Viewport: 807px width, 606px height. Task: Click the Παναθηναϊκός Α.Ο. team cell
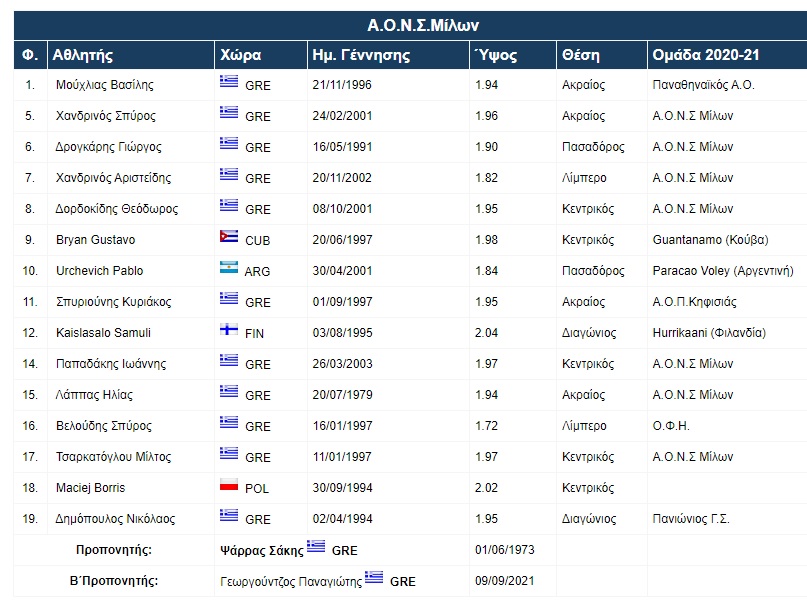[x=703, y=85]
